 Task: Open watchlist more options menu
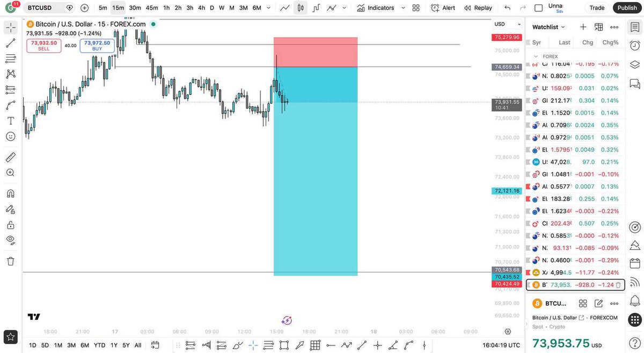tap(614, 27)
